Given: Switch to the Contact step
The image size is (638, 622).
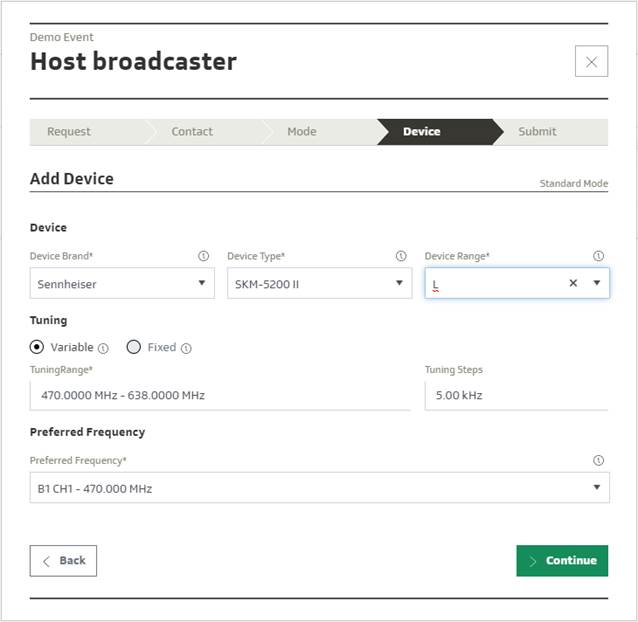Looking at the screenshot, I should 192,132.
